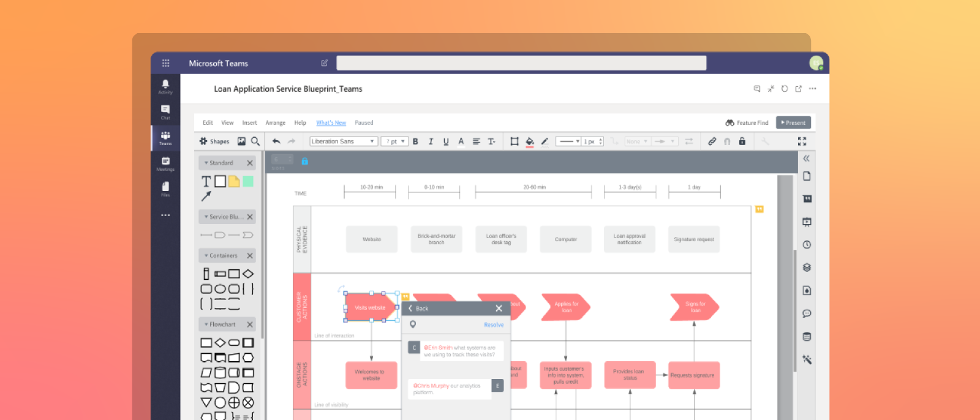This screenshot has height=420, width=980.
Task: Click Resolve in the comment popup
Action: pyautogui.click(x=494, y=325)
